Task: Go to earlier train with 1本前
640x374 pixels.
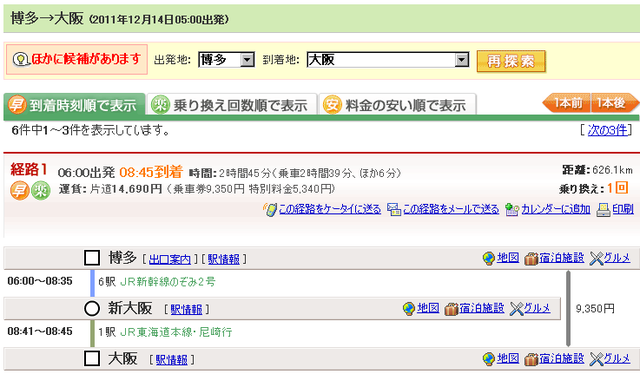Action: point(566,103)
